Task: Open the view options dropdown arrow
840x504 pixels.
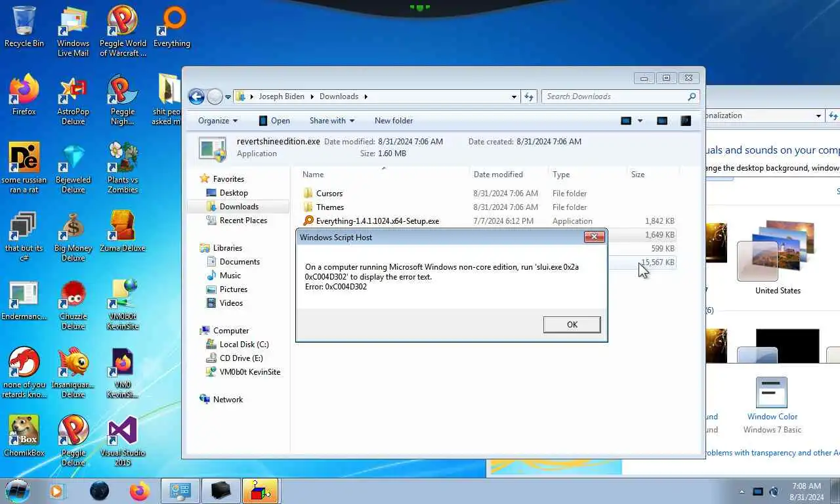Action: (640, 121)
